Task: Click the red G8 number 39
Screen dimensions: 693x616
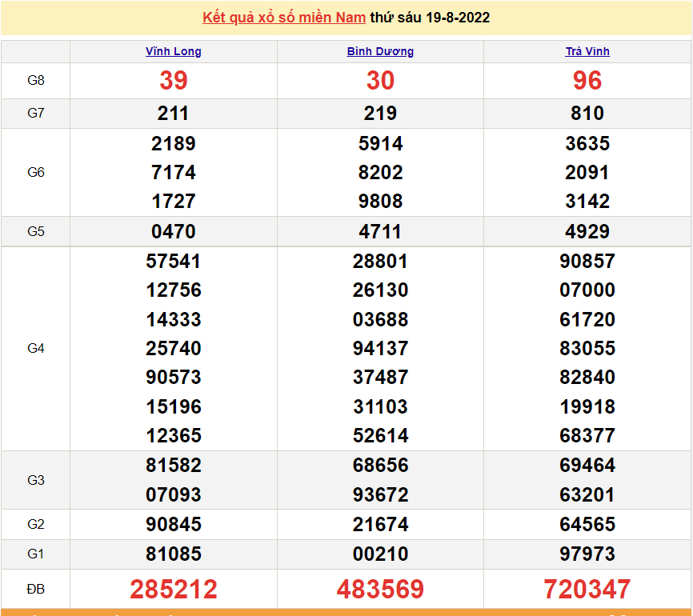Action: 173,81
